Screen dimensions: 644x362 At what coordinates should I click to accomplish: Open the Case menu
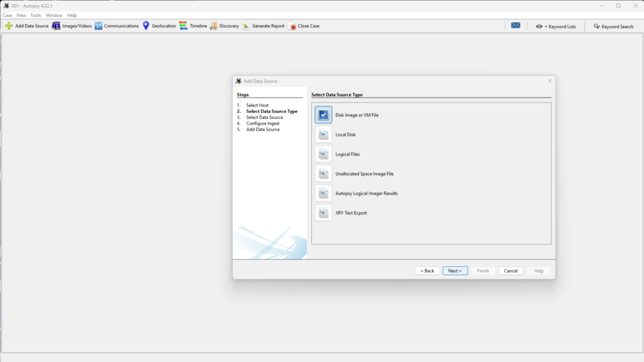tap(8, 15)
